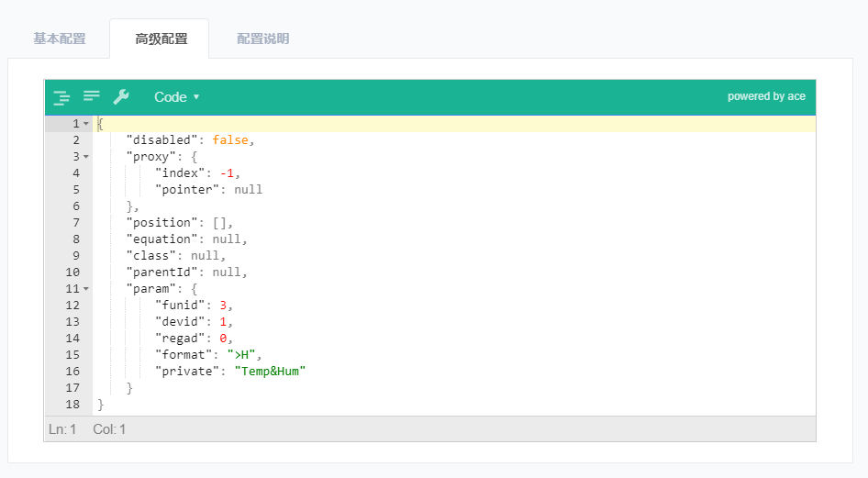868x478 pixels.
Task: Click the "equation" key text
Action: [161, 239]
